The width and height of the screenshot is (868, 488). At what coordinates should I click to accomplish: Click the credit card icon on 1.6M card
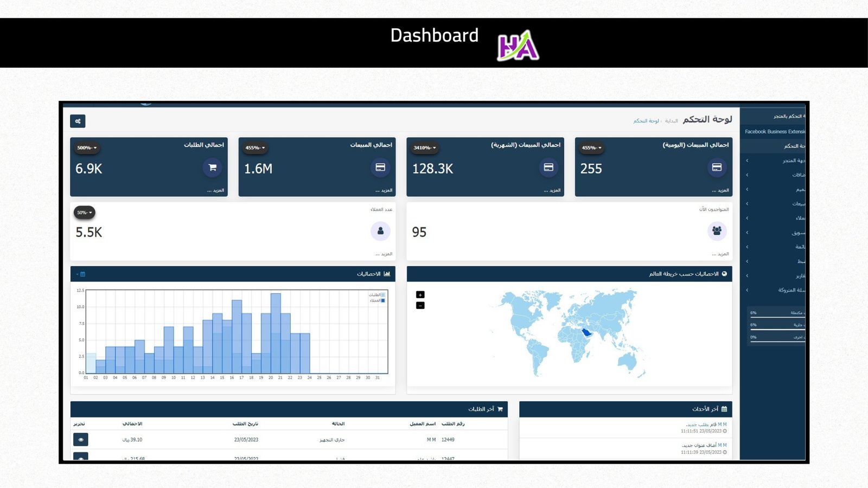[380, 168]
